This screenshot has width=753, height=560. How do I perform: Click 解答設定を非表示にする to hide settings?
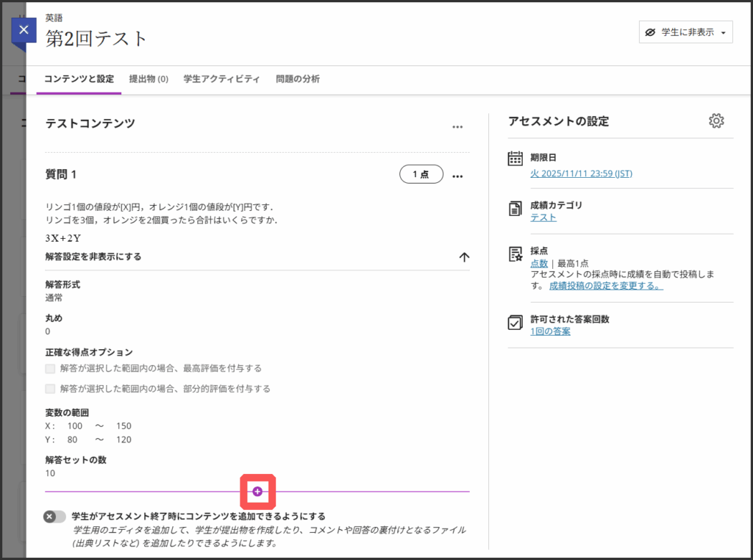[93, 257]
